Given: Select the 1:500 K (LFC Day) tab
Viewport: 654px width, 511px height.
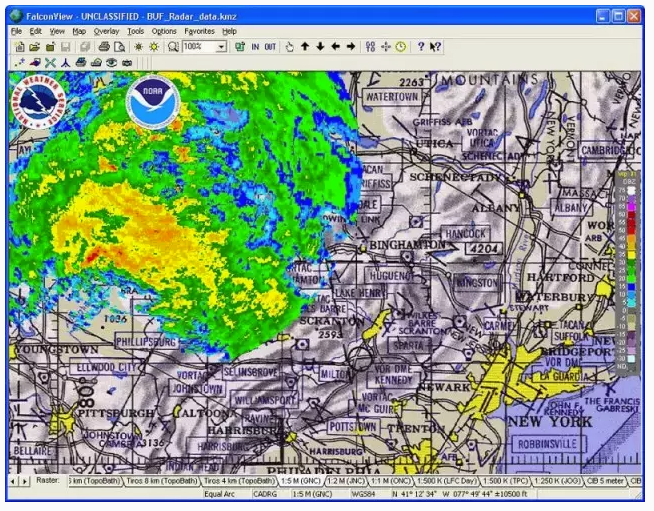Looking at the screenshot, I should pos(447,481).
